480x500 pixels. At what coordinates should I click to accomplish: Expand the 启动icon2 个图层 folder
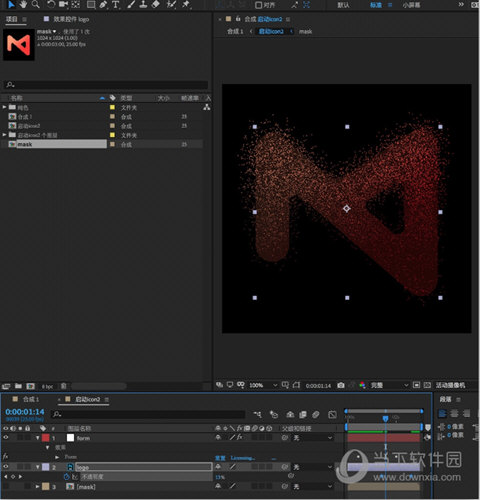(4, 135)
